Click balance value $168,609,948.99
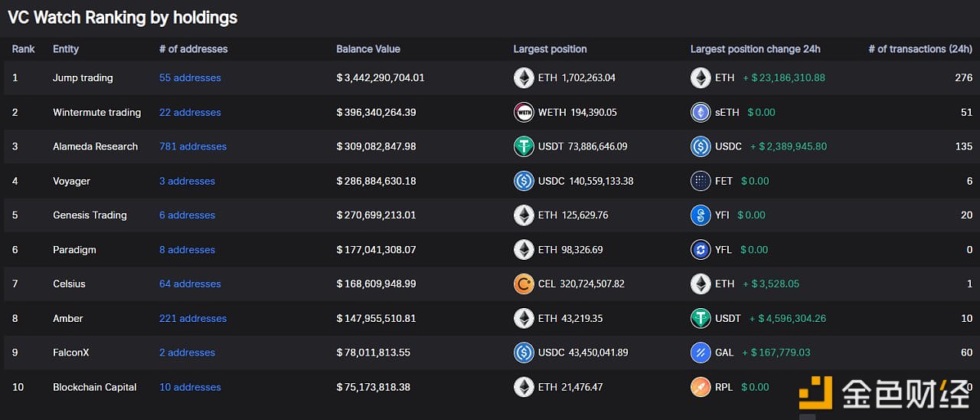 point(377,284)
